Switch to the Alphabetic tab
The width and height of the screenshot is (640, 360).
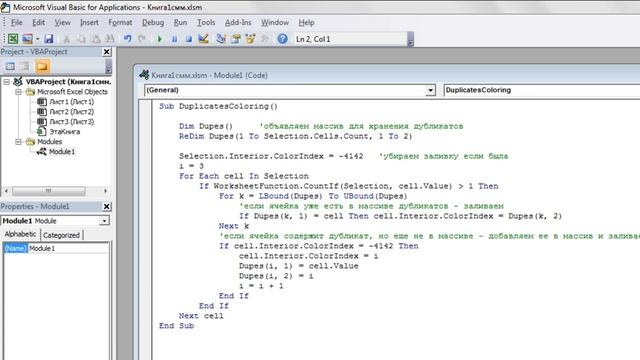(x=20, y=234)
